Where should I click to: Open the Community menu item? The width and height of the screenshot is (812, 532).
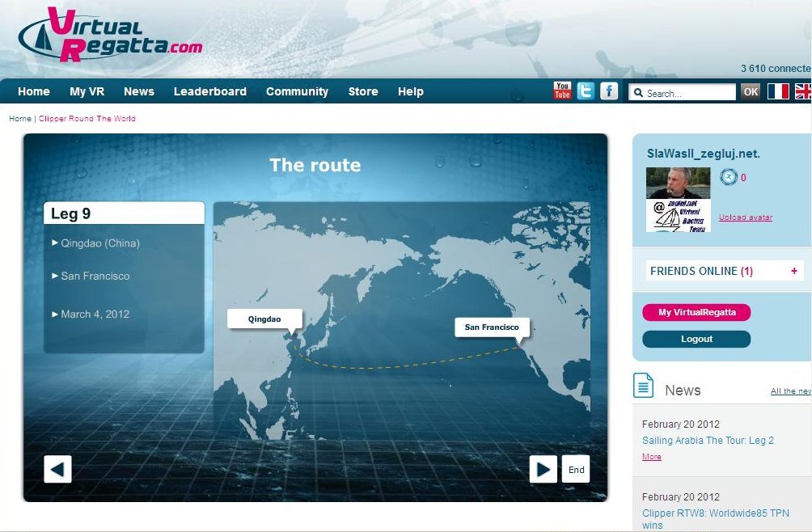pos(297,91)
